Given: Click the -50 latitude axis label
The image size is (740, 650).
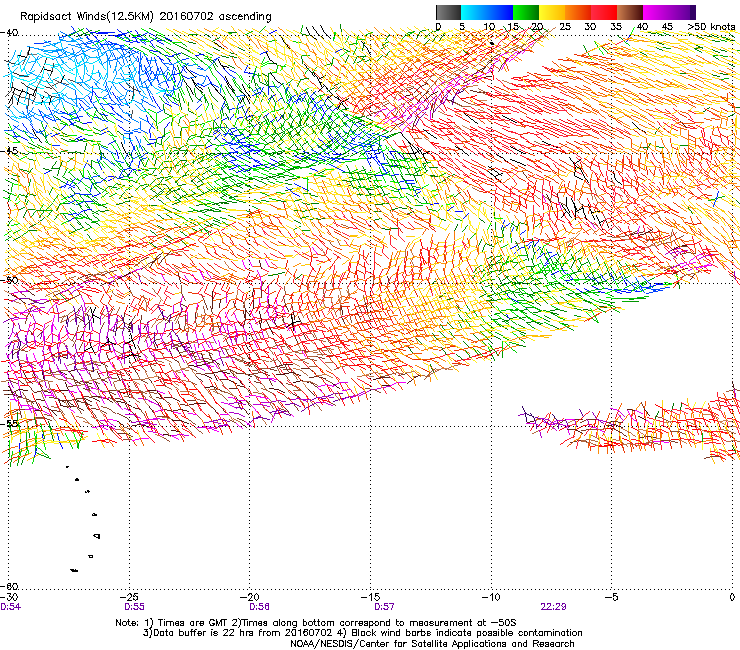Looking at the screenshot, I should [10, 280].
